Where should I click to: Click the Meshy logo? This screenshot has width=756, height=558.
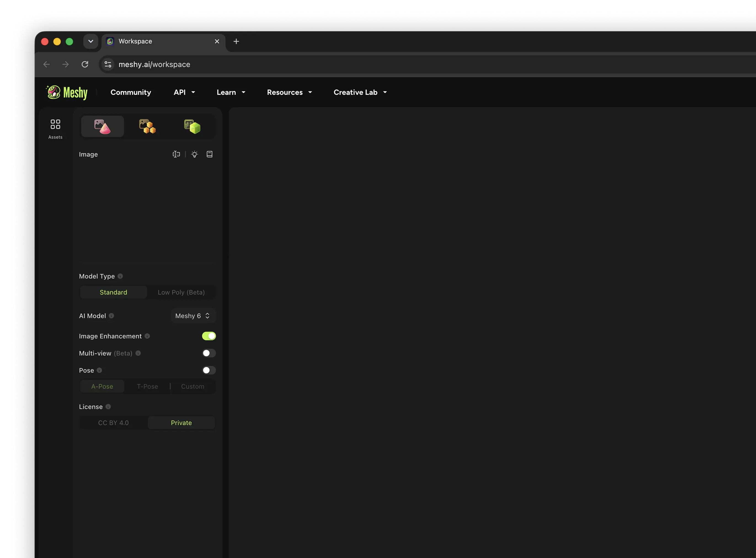(67, 92)
